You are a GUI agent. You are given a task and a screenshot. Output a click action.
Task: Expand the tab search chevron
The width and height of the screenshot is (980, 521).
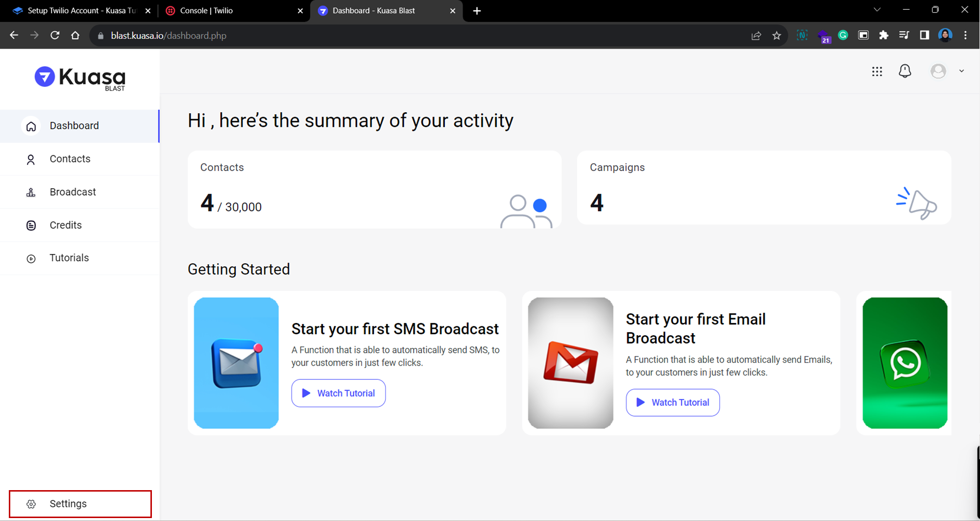(877, 10)
